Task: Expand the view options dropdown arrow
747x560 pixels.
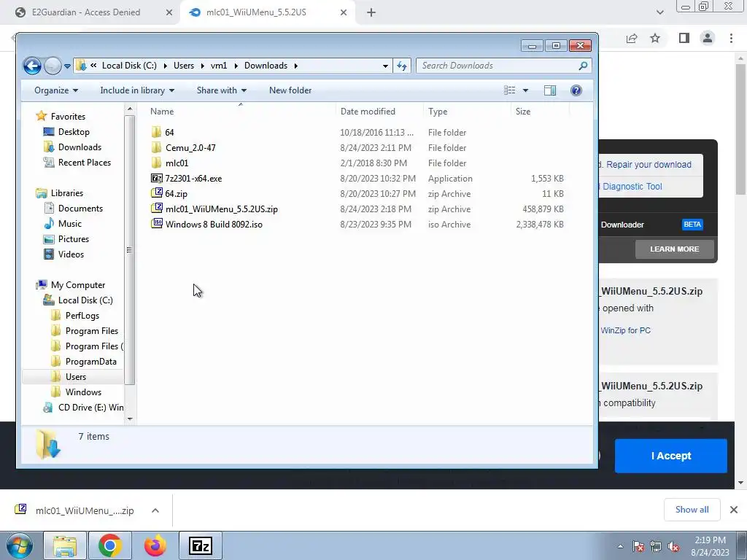Action: pyautogui.click(x=525, y=90)
